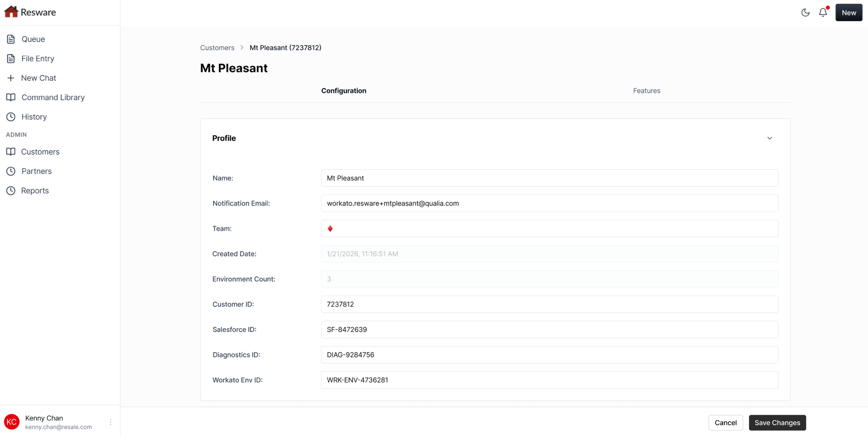Select the Diagnostics ID input
The width and height of the screenshot is (868, 436).
549,354
